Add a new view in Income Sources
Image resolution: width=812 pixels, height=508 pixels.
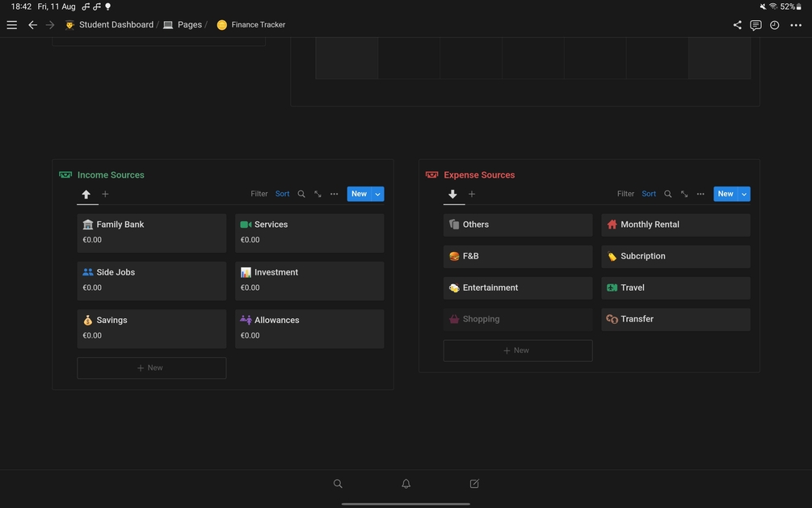click(x=105, y=194)
